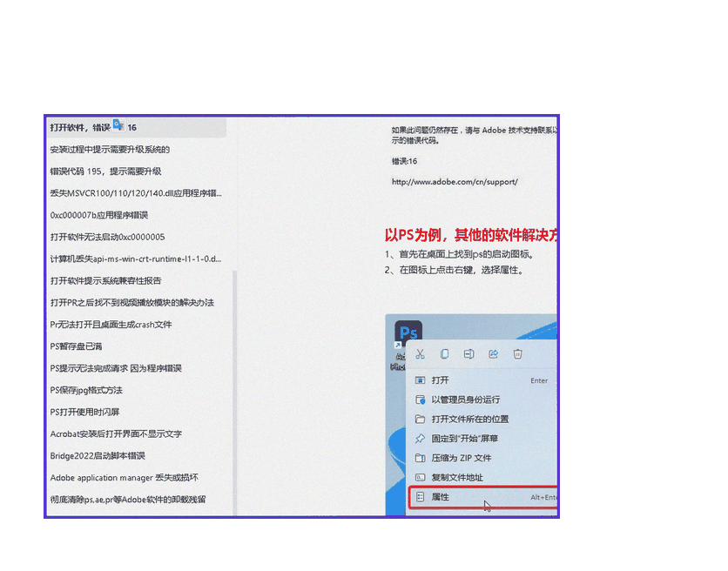The height and width of the screenshot is (571, 728).
Task: Open PS保存jpg格式方法 entry
Action: (86, 390)
